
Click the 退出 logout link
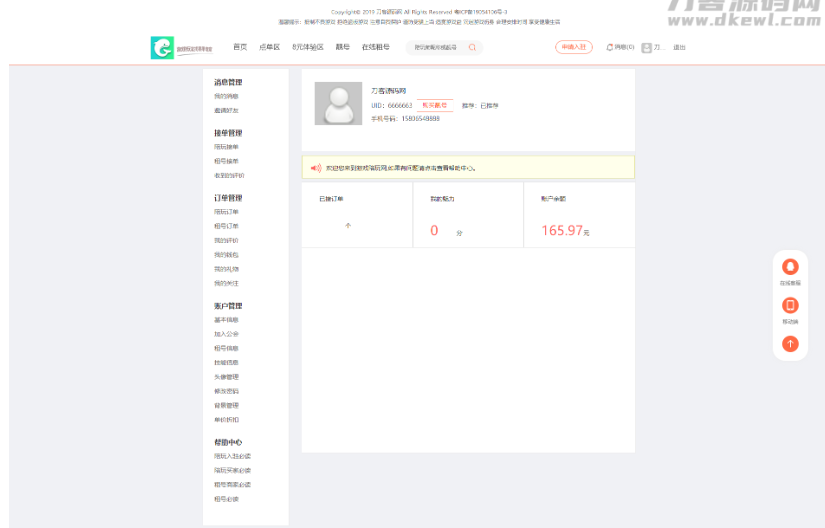pyautogui.click(x=679, y=47)
